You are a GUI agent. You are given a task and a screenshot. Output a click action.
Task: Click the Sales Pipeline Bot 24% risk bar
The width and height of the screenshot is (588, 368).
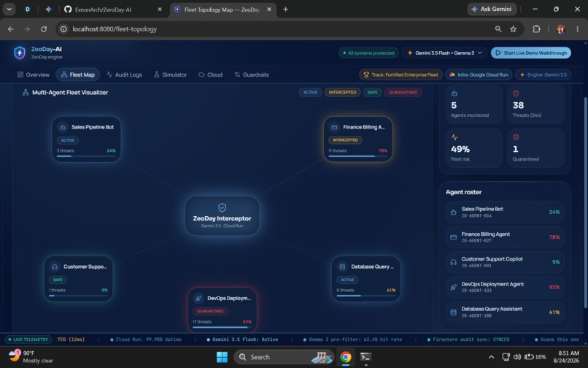[x=86, y=156]
